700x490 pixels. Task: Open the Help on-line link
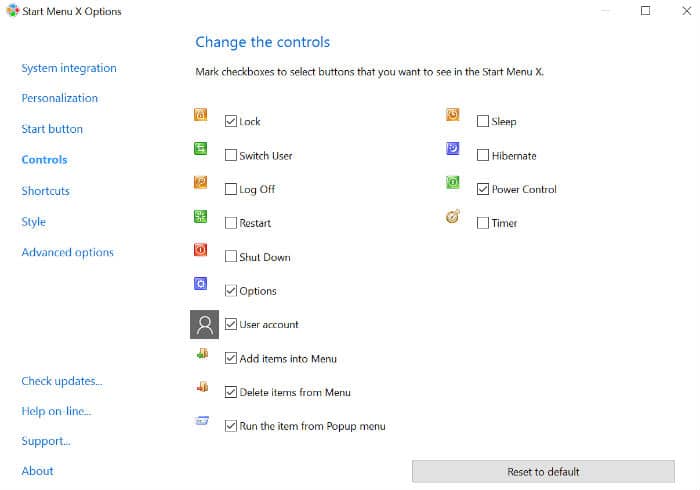pyautogui.click(x=57, y=411)
